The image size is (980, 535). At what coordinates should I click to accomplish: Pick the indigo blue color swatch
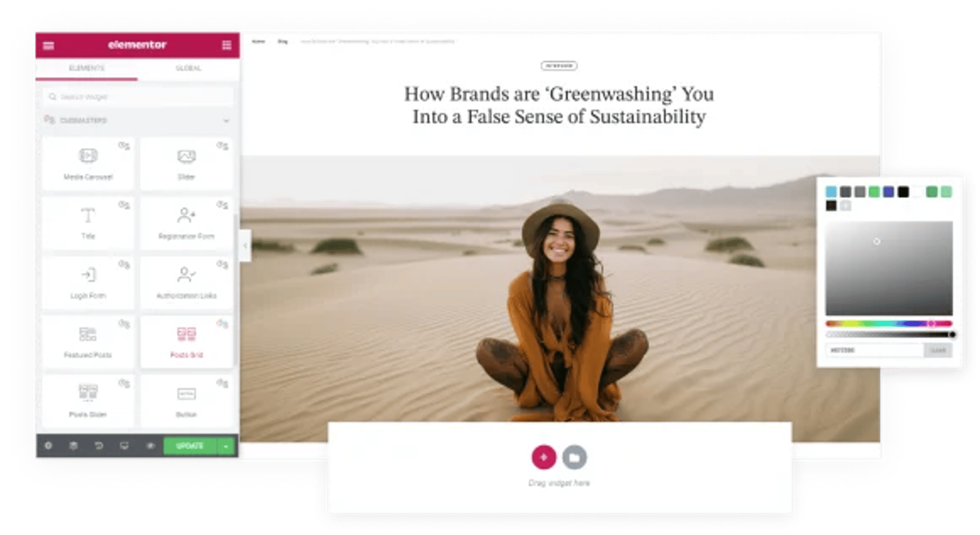pos(889,192)
